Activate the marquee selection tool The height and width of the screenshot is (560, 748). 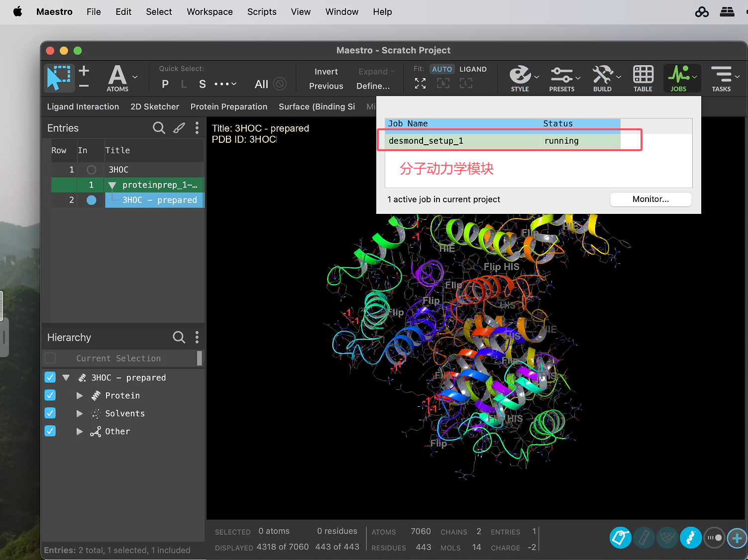coord(59,78)
